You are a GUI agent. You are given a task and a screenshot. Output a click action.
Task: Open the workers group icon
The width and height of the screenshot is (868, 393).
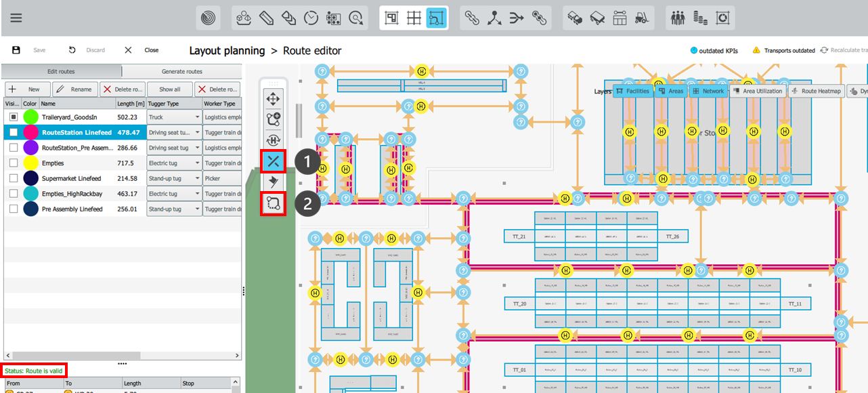click(x=678, y=18)
